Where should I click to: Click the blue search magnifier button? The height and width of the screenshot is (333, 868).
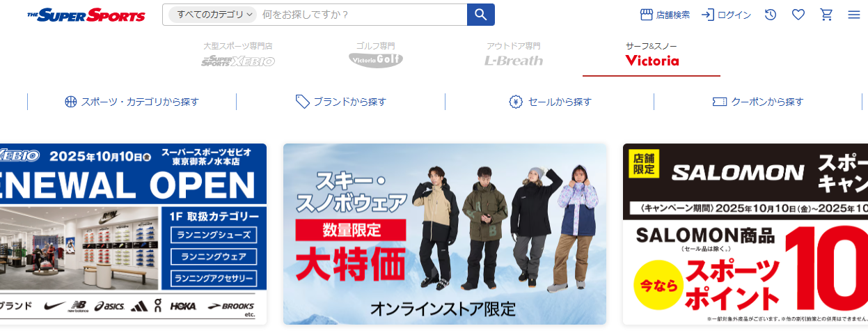tap(480, 15)
